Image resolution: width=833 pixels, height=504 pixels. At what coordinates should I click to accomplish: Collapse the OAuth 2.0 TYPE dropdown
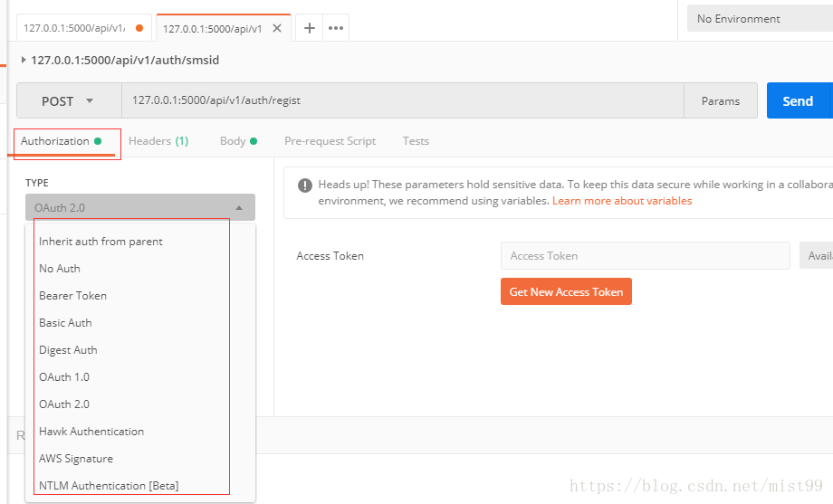tap(140, 207)
